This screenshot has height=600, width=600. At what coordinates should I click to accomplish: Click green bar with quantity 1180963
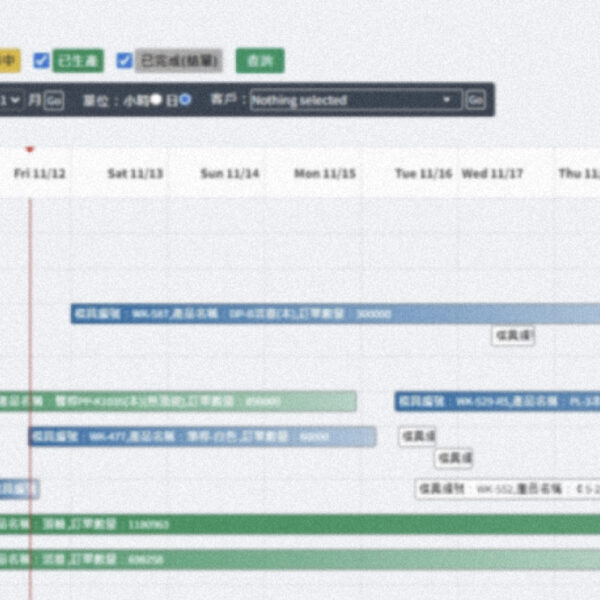point(300,524)
